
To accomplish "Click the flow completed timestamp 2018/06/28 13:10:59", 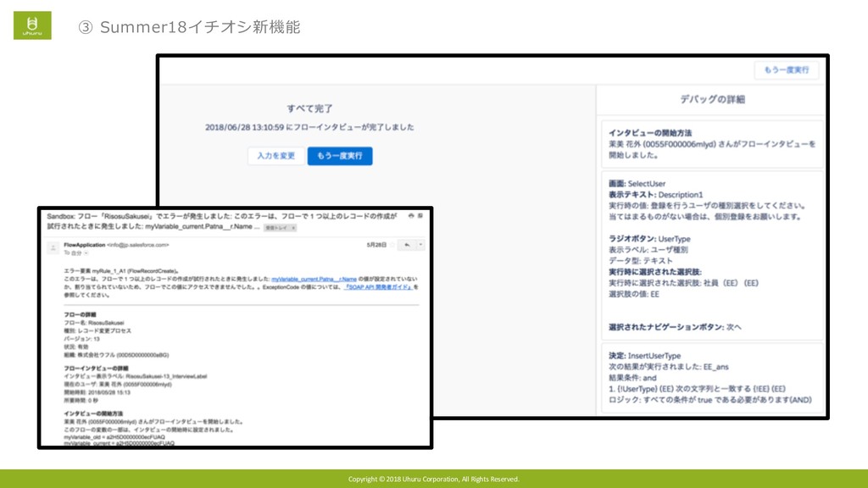I will (245, 127).
